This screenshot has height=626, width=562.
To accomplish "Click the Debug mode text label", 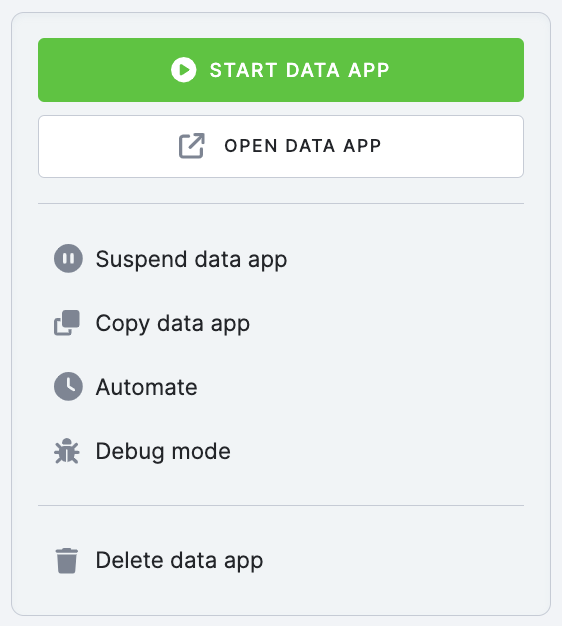I will click(163, 452).
